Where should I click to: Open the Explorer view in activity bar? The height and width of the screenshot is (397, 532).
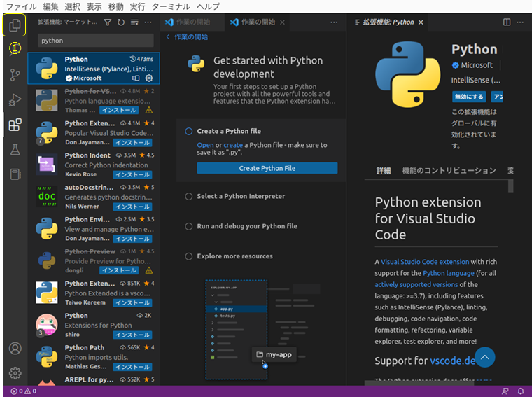[x=15, y=26]
